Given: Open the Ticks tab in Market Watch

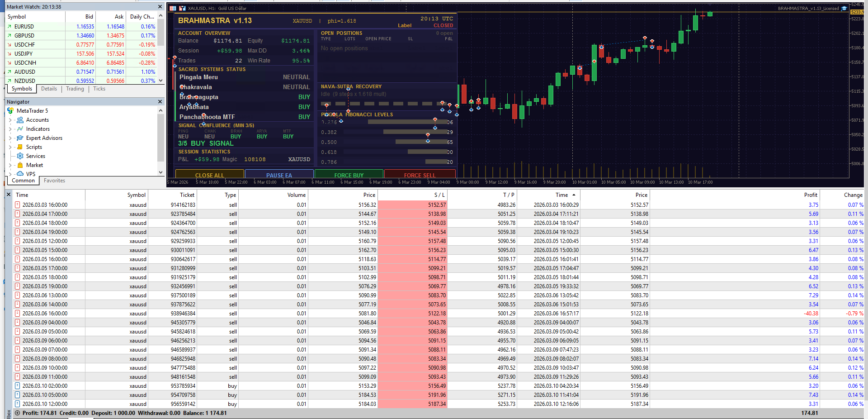Looking at the screenshot, I should point(99,89).
